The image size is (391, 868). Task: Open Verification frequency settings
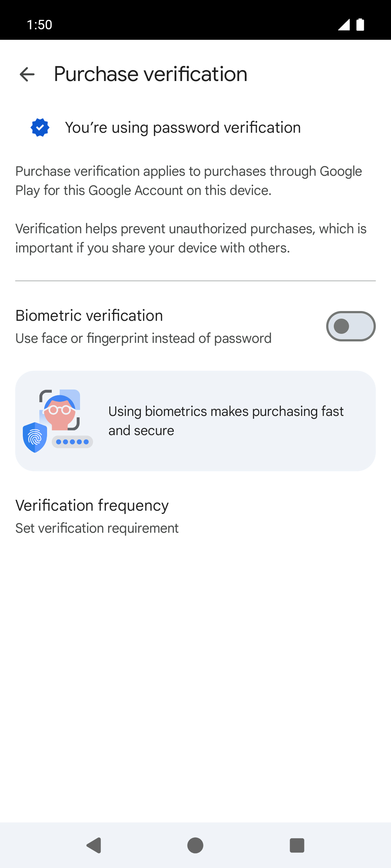(92, 506)
